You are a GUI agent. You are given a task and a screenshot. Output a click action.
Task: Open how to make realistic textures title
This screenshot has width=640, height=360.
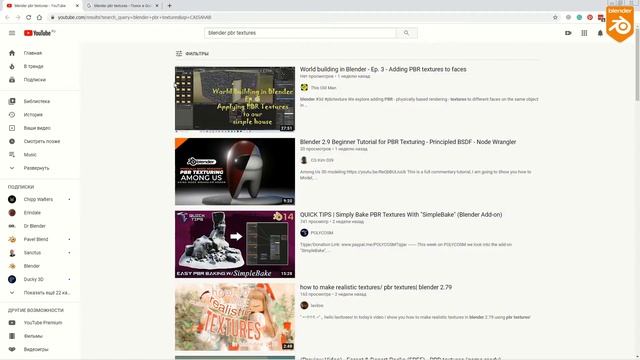(376, 287)
